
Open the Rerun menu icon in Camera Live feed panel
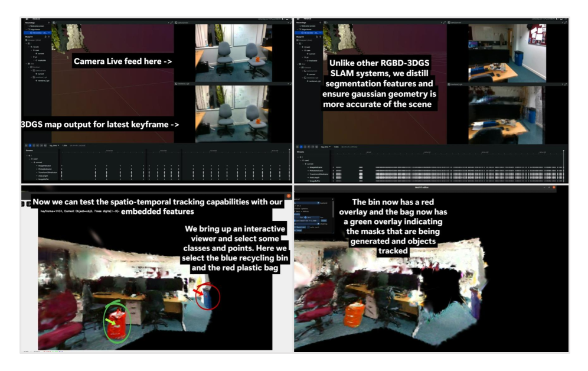(27, 19)
